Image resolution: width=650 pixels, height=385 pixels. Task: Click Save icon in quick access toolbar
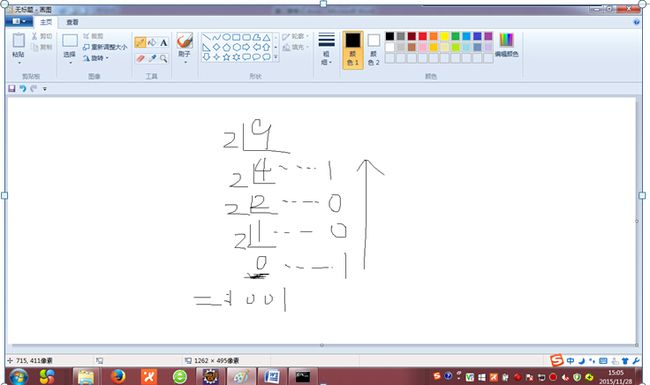12,88
